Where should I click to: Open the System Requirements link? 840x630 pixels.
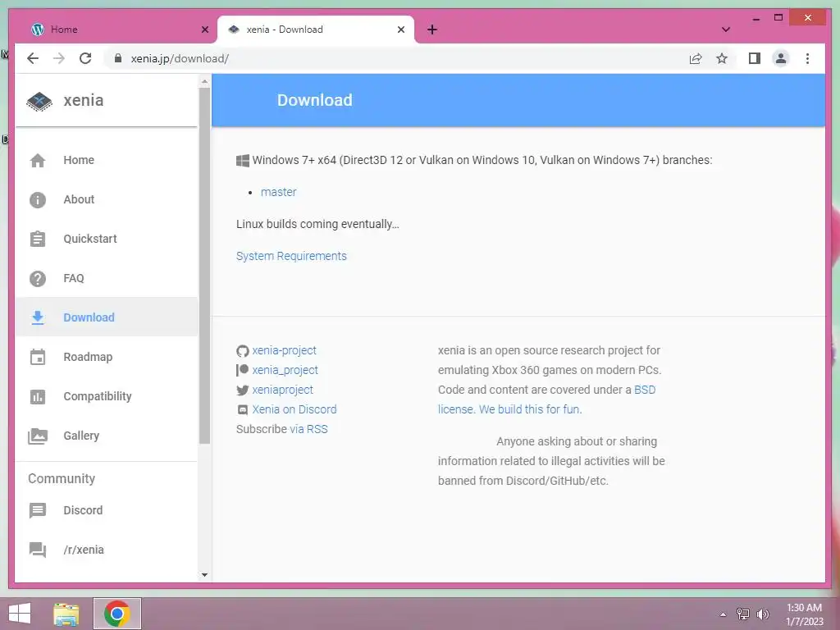tap(291, 256)
